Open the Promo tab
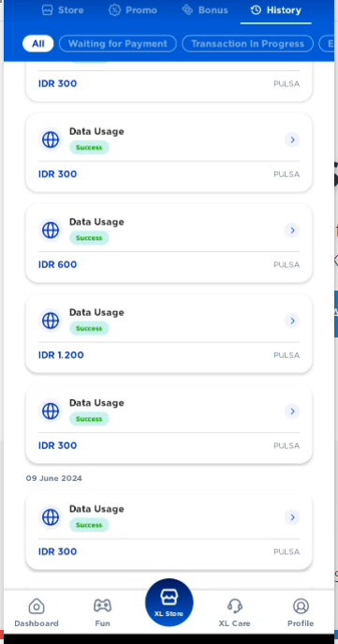 (133, 10)
